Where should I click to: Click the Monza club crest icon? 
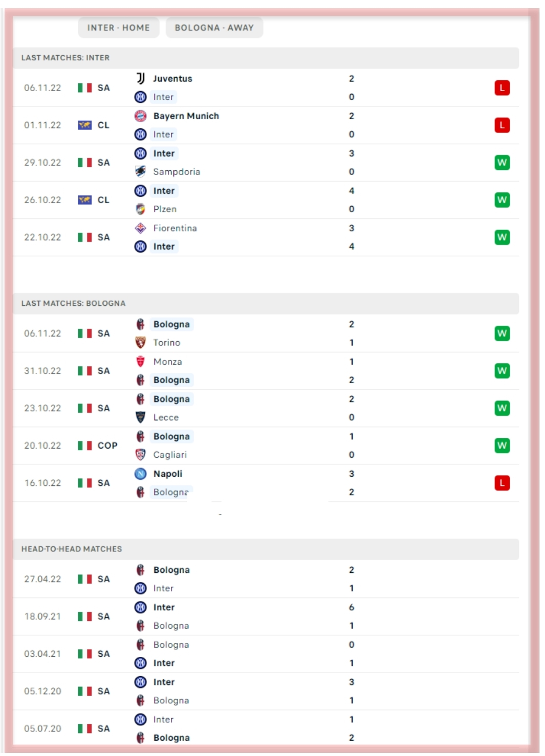pyautogui.click(x=140, y=362)
